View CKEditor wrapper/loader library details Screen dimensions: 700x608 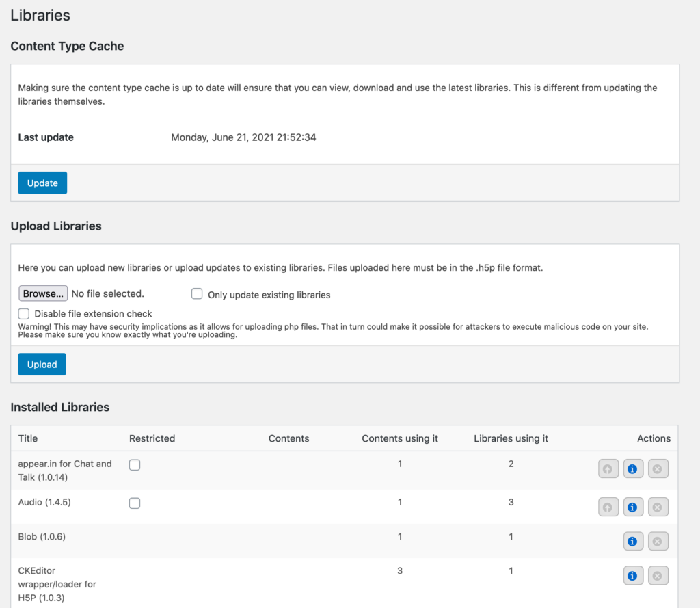tap(633, 576)
